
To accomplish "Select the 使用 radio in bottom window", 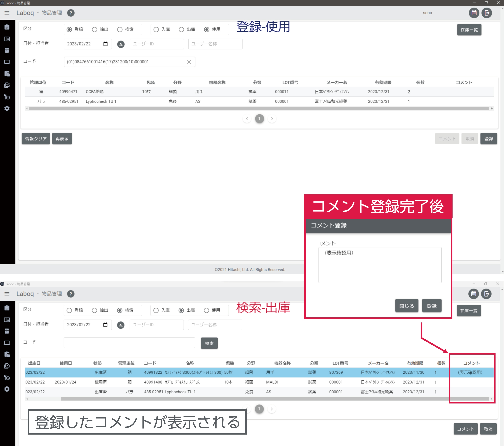I will click(206, 310).
